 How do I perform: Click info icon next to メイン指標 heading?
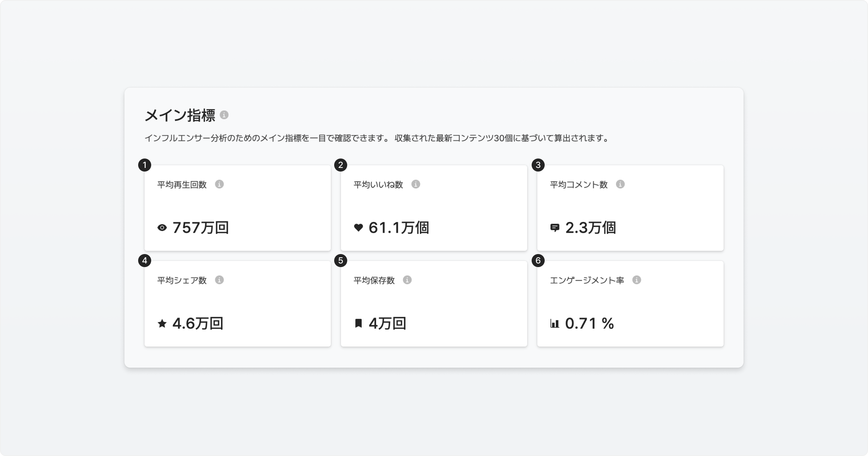click(224, 115)
